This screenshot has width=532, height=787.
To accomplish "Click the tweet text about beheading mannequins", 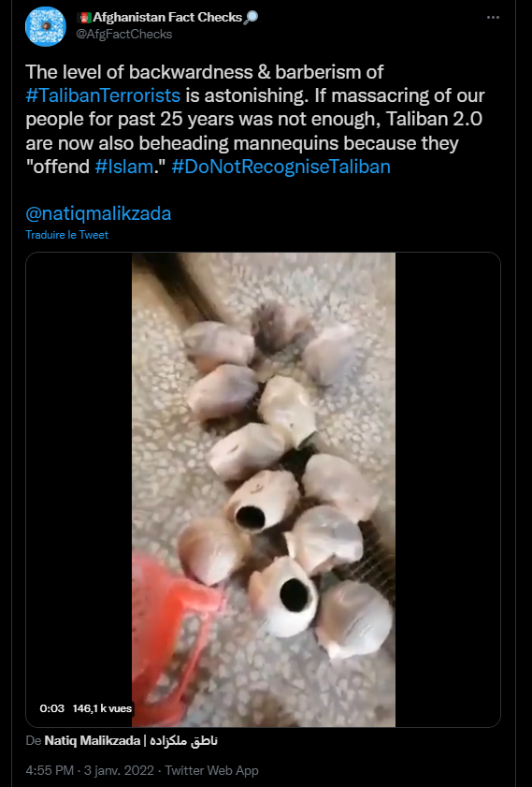I will (x=254, y=120).
